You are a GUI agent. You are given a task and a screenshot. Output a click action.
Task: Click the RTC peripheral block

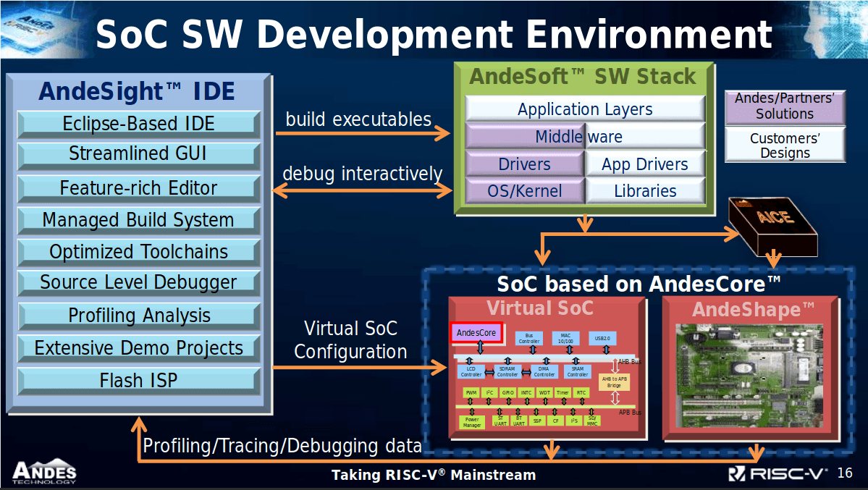[581, 392]
